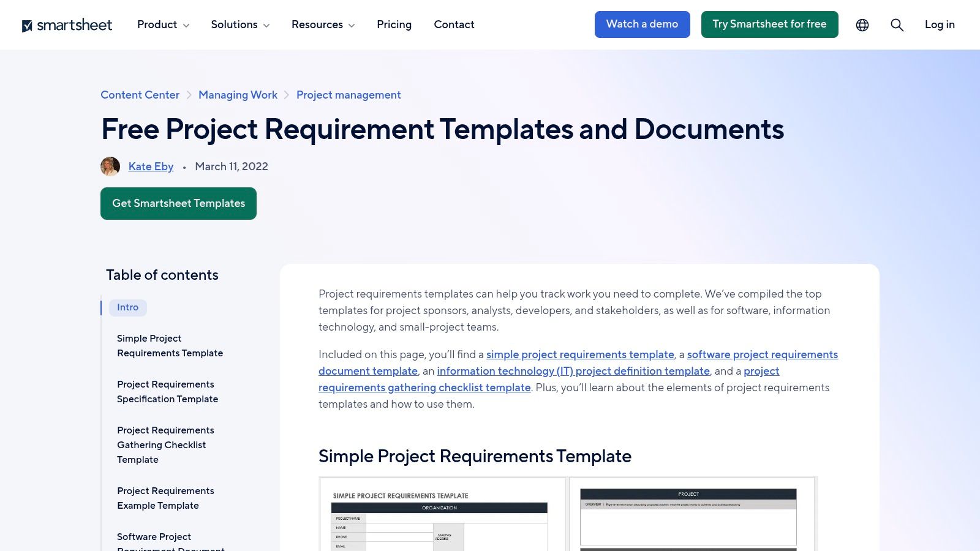The width and height of the screenshot is (980, 551).
Task: Jump to Project Requirements Gathering Checklist Template
Action: [x=165, y=445]
